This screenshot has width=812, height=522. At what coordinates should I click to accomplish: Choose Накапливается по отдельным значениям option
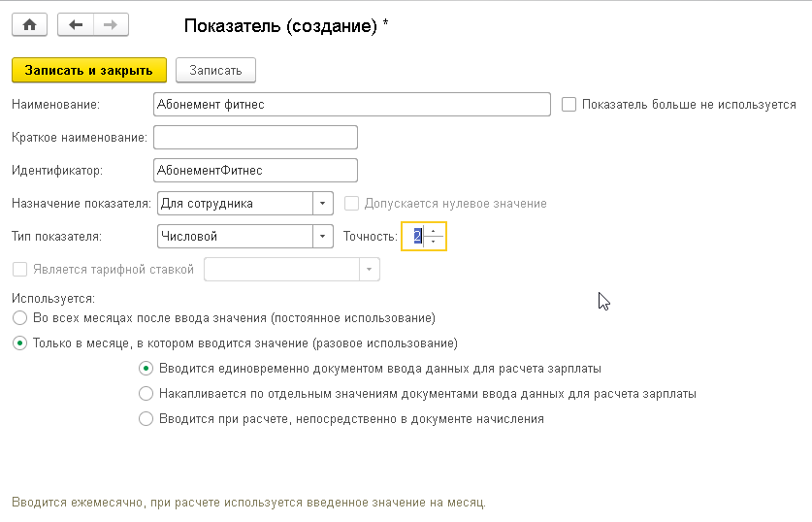(146, 394)
